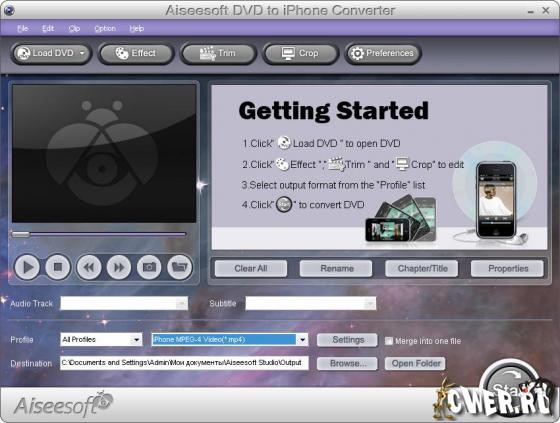
Task: Click the Clear All button
Action: point(251,268)
